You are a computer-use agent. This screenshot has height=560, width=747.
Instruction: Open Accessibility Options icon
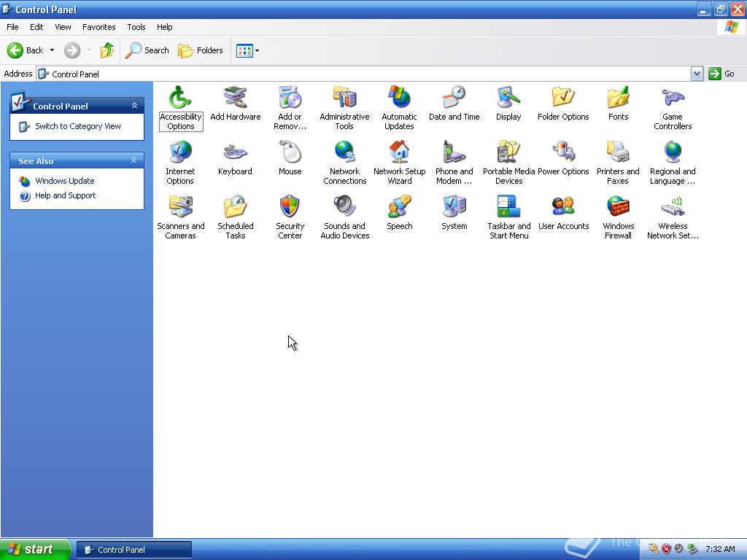click(x=181, y=108)
